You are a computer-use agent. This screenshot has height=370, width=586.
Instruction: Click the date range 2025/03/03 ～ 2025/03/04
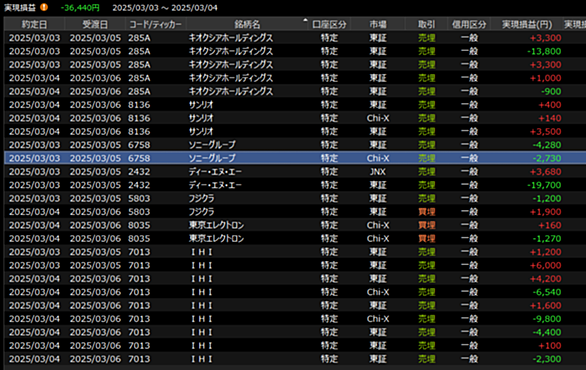click(x=165, y=7)
